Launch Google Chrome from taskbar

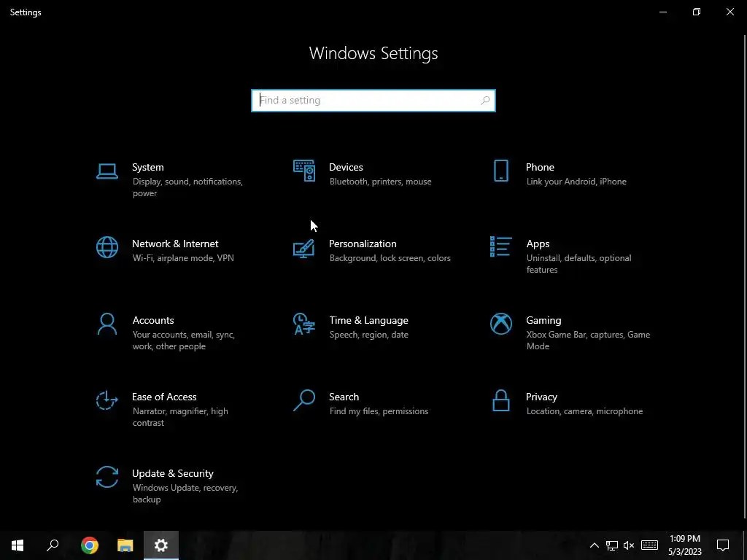[x=90, y=545]
